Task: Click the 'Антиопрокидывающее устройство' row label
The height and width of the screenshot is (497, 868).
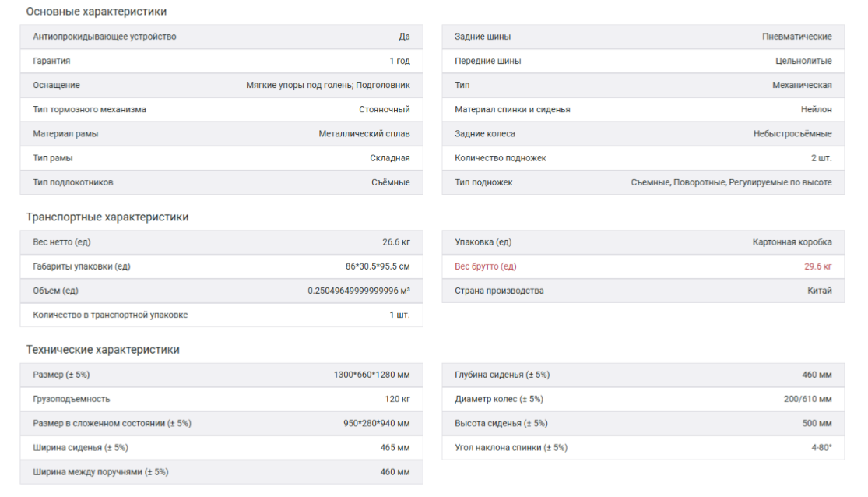Action: (x=104, y=37)
